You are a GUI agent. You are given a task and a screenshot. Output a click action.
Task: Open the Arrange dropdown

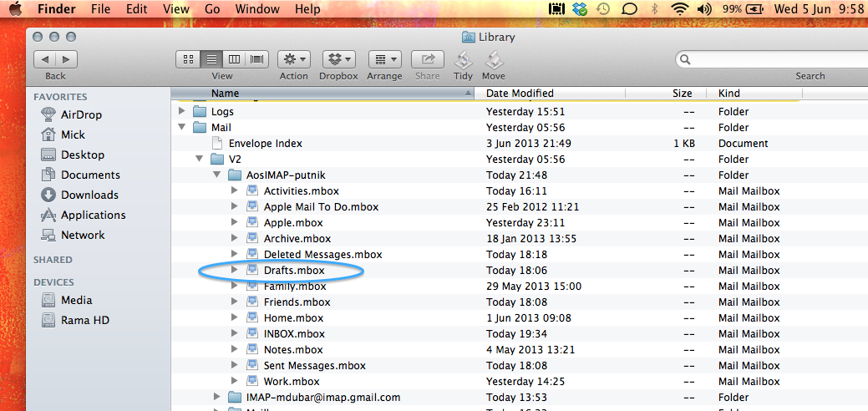point(385,58)
